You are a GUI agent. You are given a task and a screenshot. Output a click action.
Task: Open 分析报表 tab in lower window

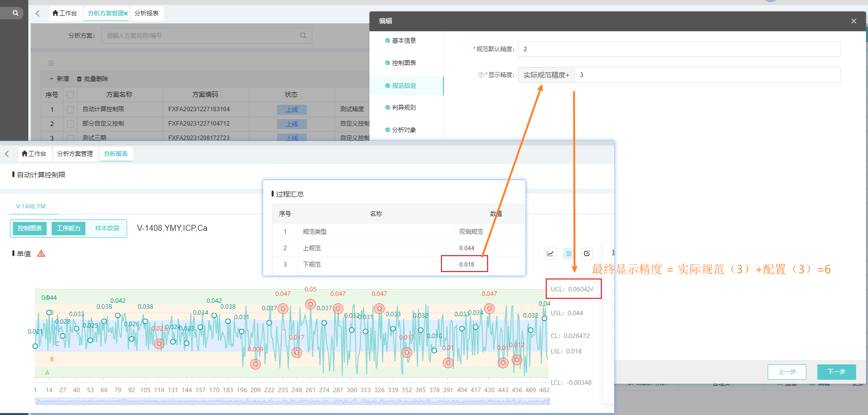pos(116,154)
